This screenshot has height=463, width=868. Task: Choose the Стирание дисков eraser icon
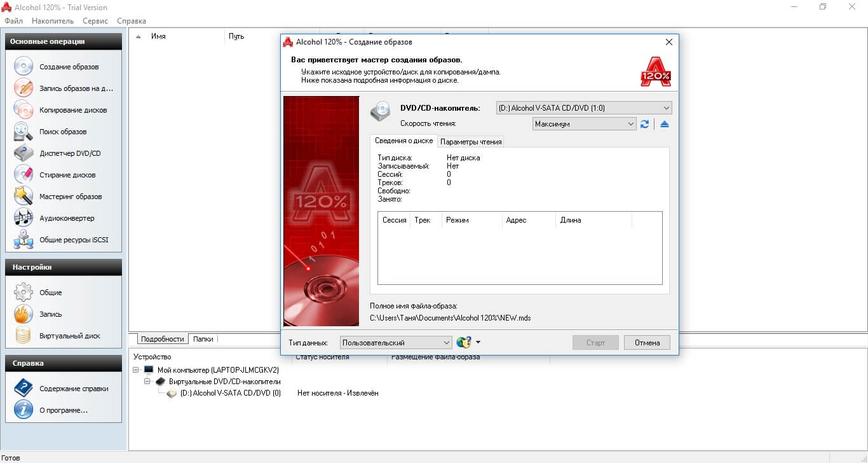tap(24, 175)
